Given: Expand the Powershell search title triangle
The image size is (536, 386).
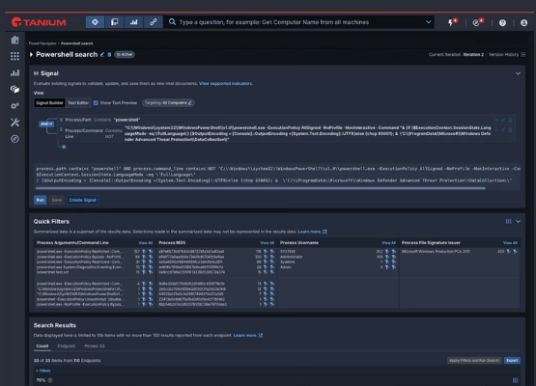Looking at the screenshot, I should (31, 54).
